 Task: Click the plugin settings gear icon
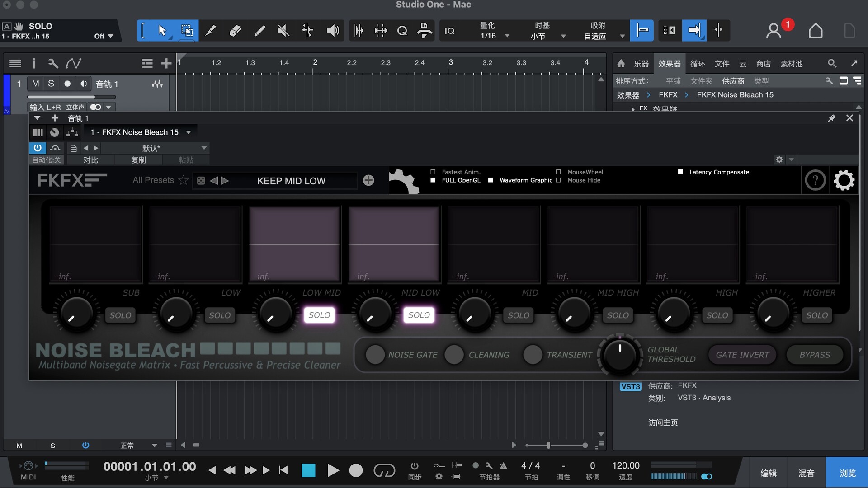click(844, 181)
